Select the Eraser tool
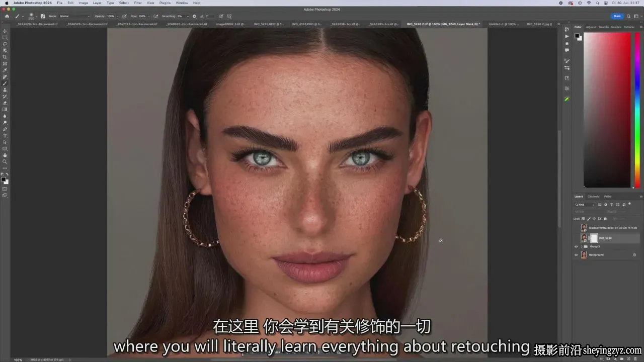Screen dimensions: 644x362 pos(5,103)
